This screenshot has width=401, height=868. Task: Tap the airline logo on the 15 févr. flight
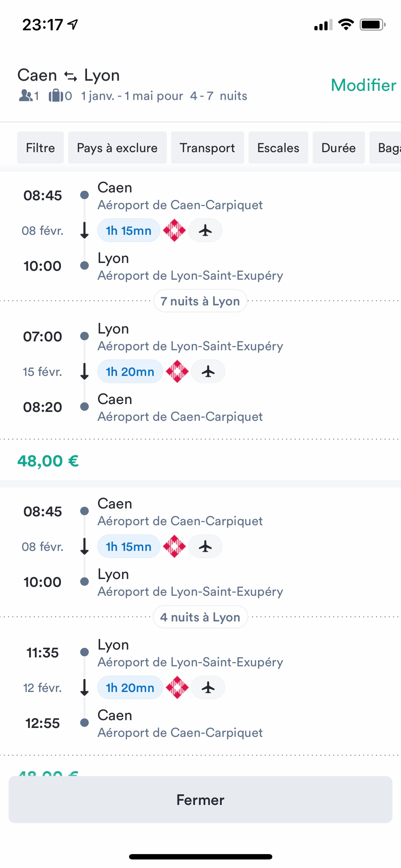pyautogui.click(x=177, y=372)
